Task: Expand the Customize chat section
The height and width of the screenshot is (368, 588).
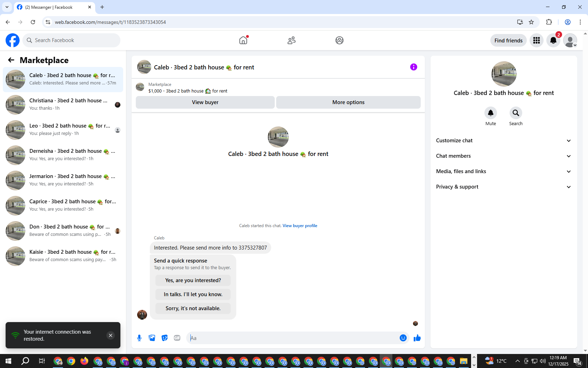Action: point(504,141)
